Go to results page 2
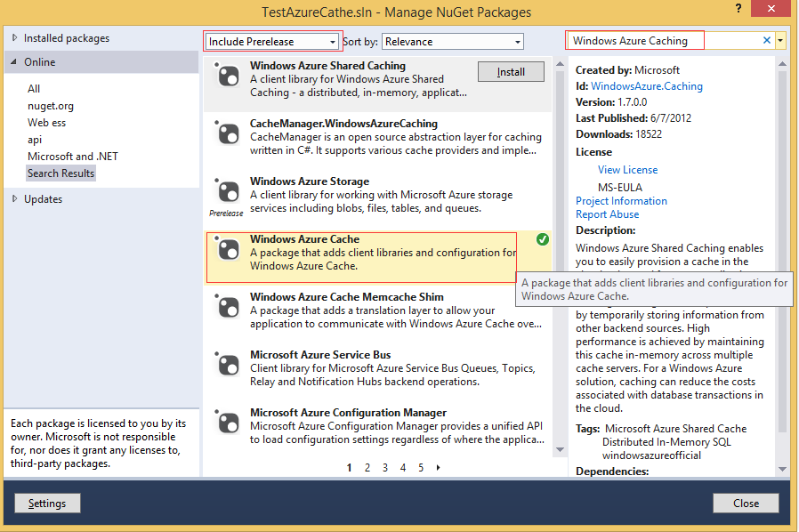This screenshot has height=532, width=799. click(367, 467)
